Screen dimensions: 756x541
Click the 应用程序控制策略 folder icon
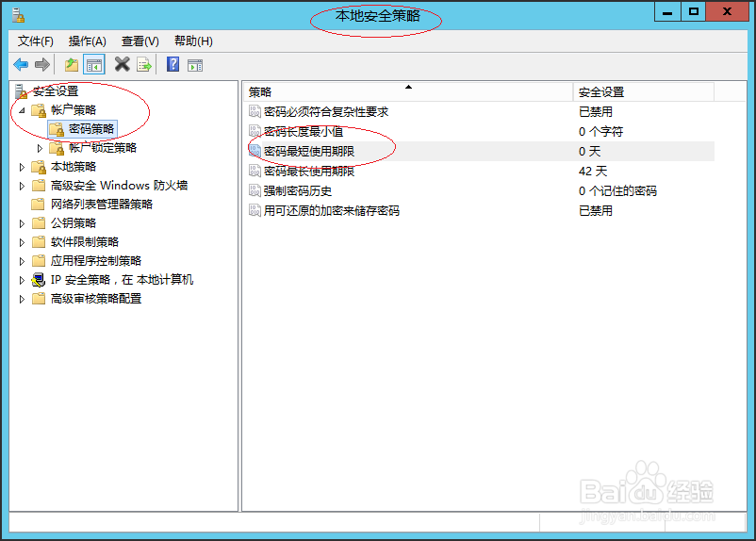point(39,261)
